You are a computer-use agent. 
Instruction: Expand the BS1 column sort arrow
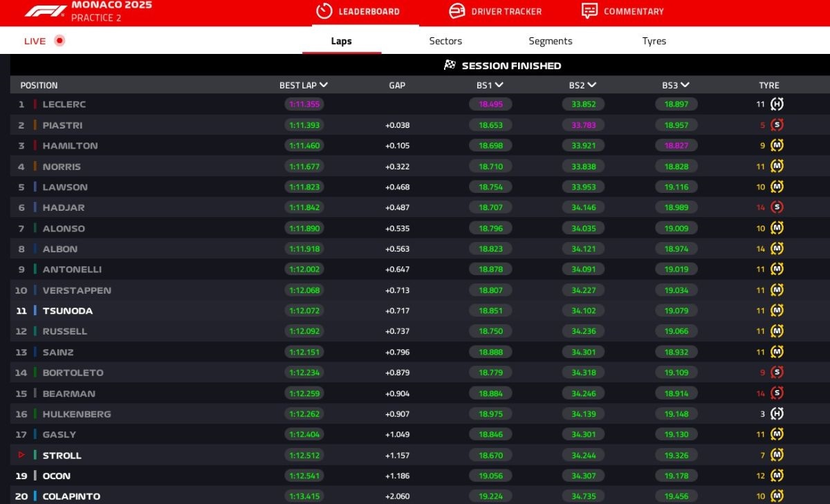pyautogui.click(x=499, y=85)
